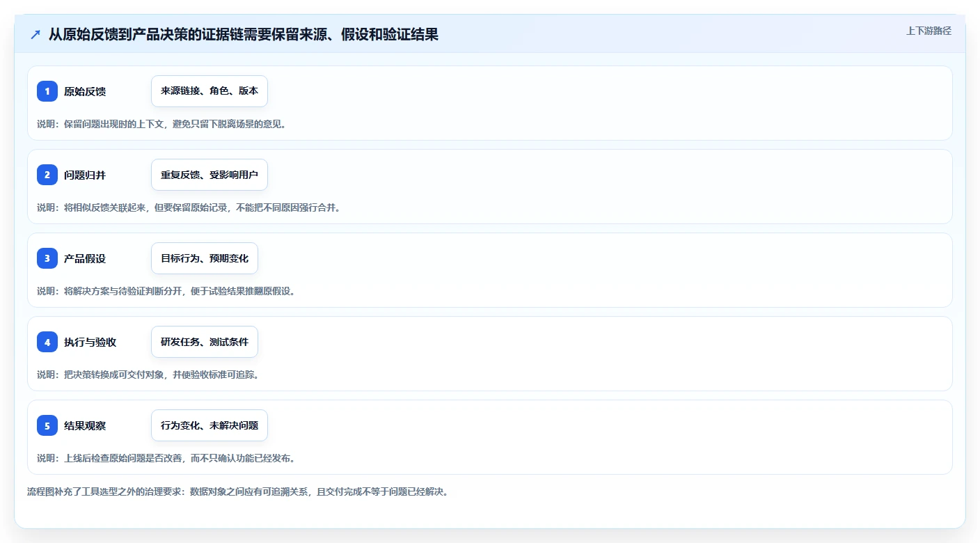The width and height of the screenshot is (980, 543).
Task: Select step number 5 badge
Action: click(47, 425)
